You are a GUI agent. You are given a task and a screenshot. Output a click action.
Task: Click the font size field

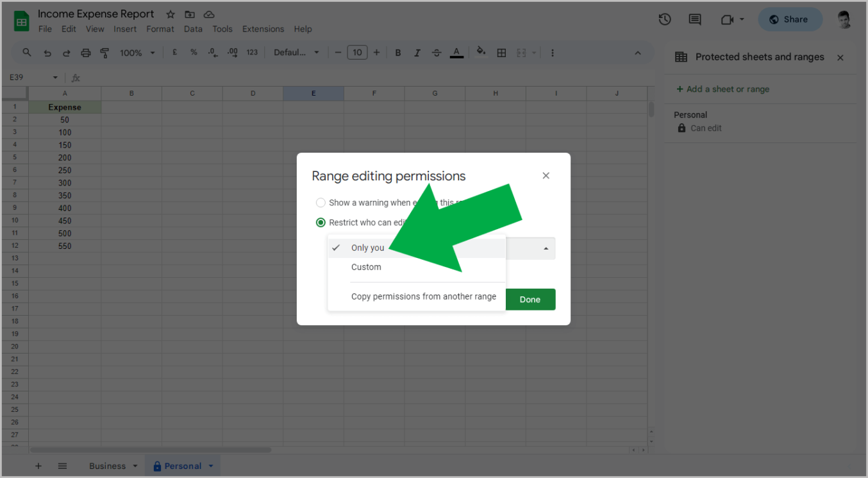[357, 53]
